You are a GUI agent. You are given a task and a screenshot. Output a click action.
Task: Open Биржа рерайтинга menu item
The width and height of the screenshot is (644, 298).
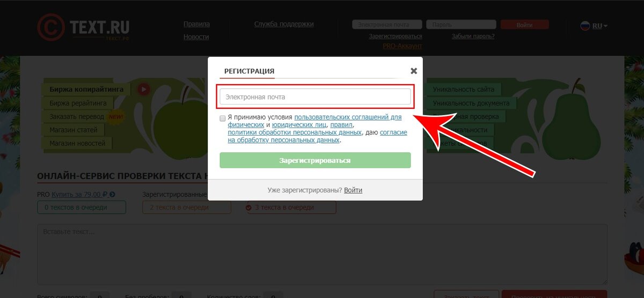coord(78,103)
